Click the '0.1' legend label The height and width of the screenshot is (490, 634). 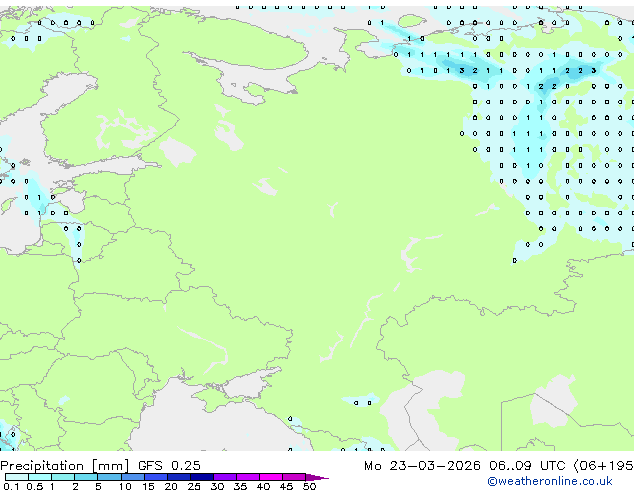point(11,486)
